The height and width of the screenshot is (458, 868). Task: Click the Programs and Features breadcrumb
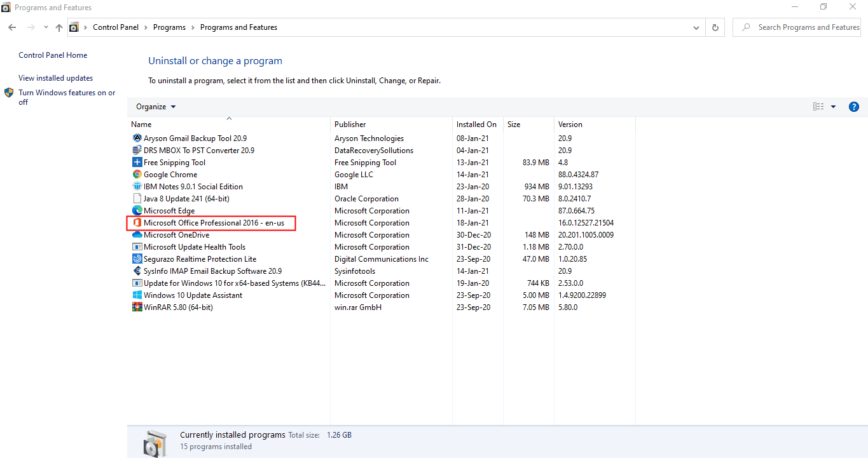coord(238,27)
